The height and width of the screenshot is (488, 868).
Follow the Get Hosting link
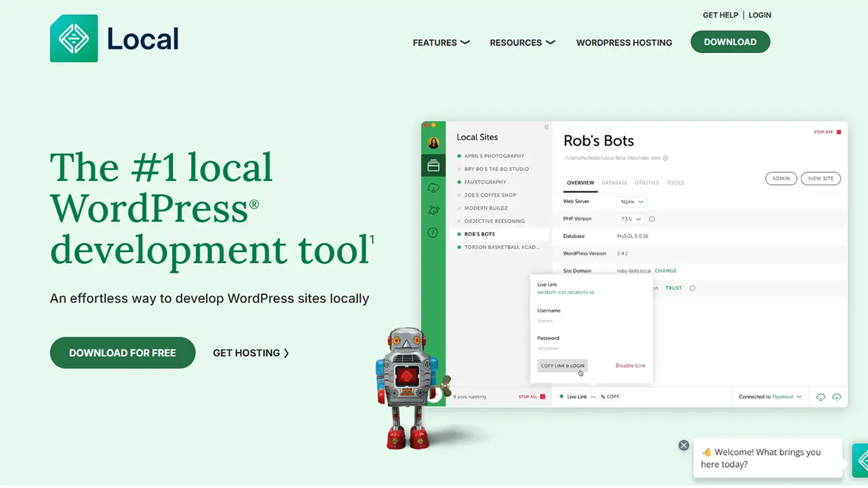point(251,353)
